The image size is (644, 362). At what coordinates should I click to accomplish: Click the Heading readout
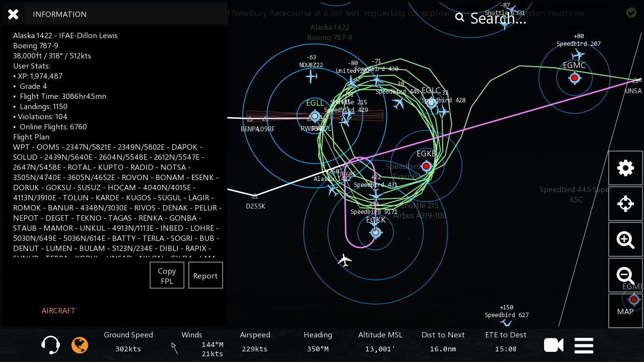click(x=318, y=342)
